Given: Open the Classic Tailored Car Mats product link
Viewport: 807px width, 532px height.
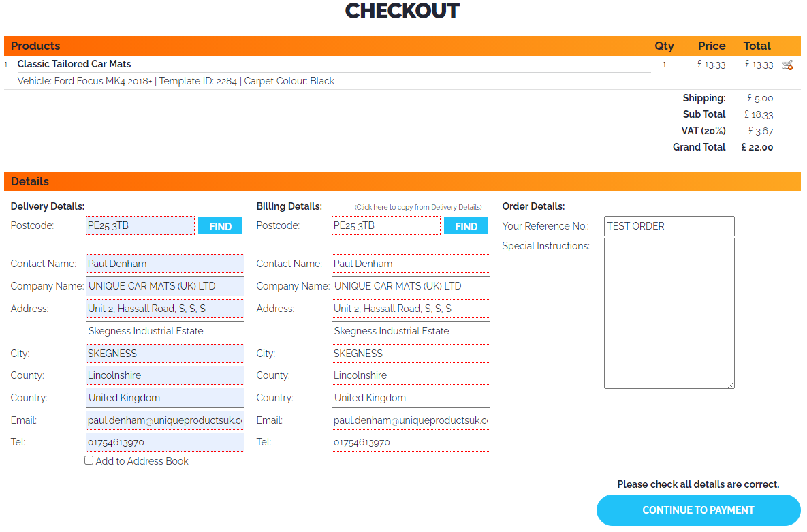Looking at the screenshot, I should coord(74,64).
